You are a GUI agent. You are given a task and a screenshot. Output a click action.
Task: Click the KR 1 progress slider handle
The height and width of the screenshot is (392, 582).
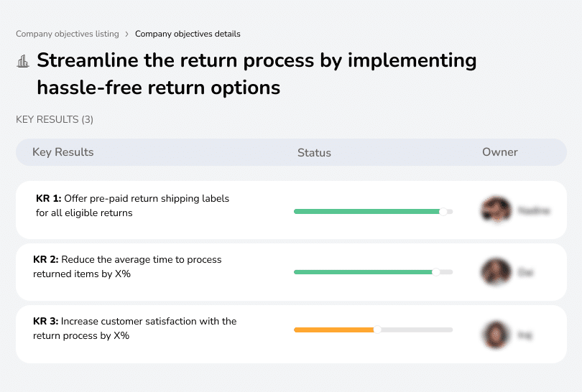[x=443, y=211]
